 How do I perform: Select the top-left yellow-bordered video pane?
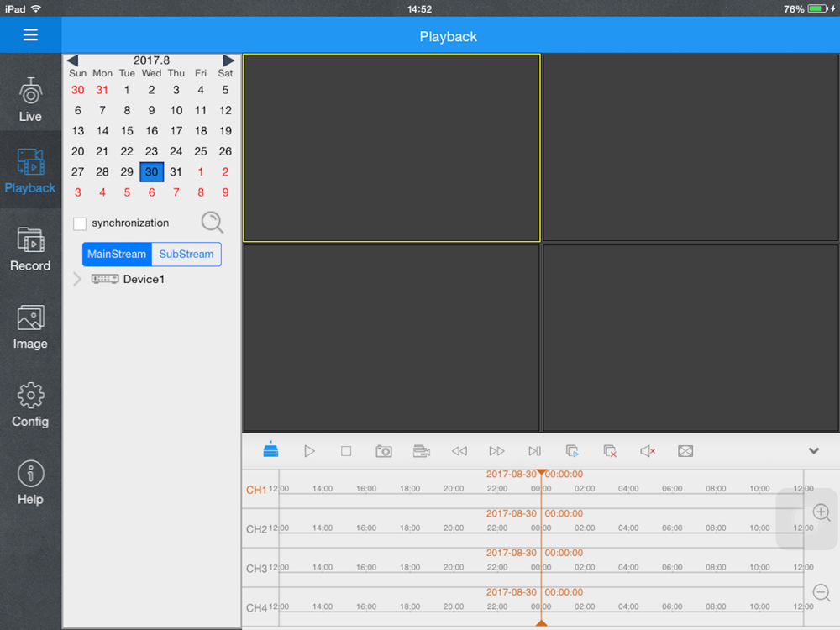[391, 148]
